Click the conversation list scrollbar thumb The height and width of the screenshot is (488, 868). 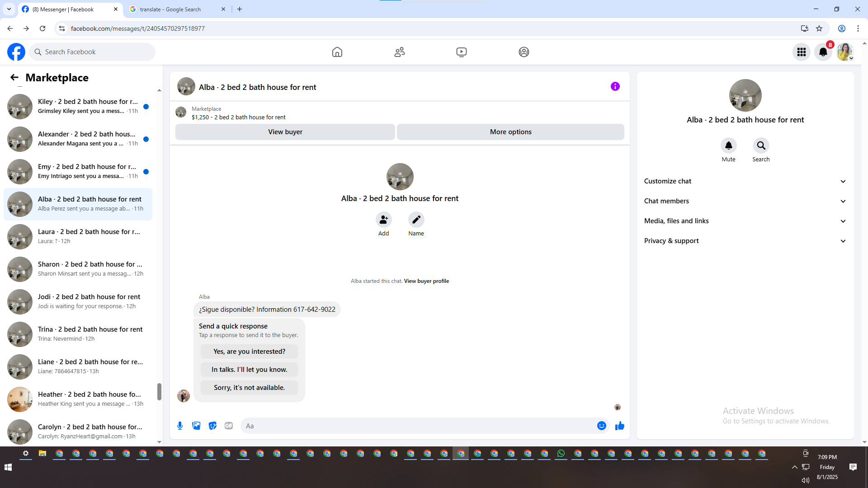point(159,391)
